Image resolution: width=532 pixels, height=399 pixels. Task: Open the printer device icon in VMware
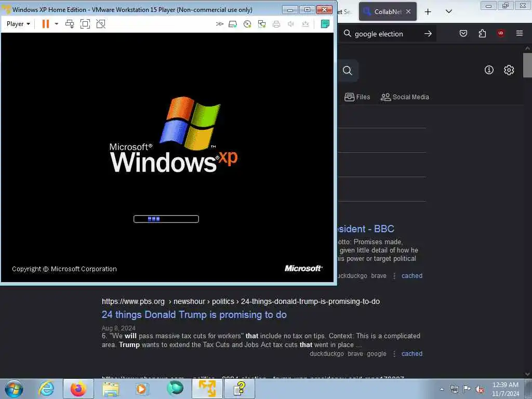coord(276,24)
